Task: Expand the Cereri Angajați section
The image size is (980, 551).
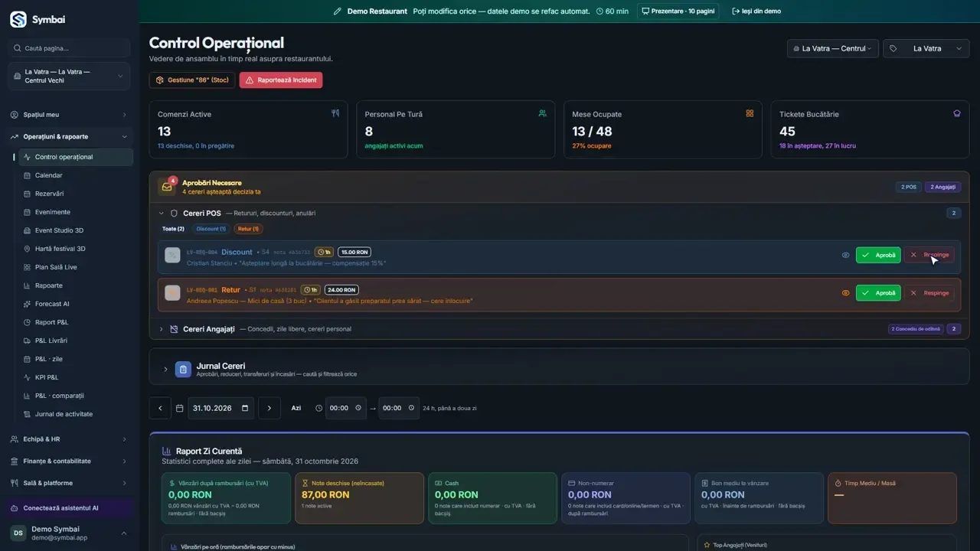Action: coord(162,329)
